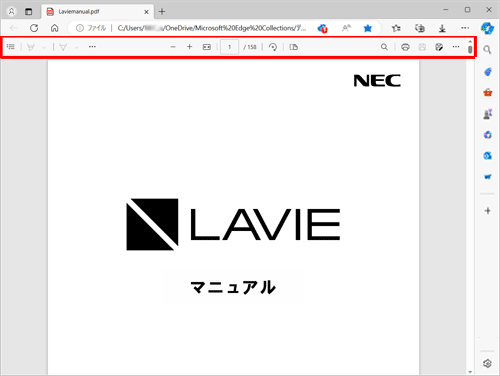Search within the PDF document
The height and width of the screenshot is (376, 500).
(384, 47)
